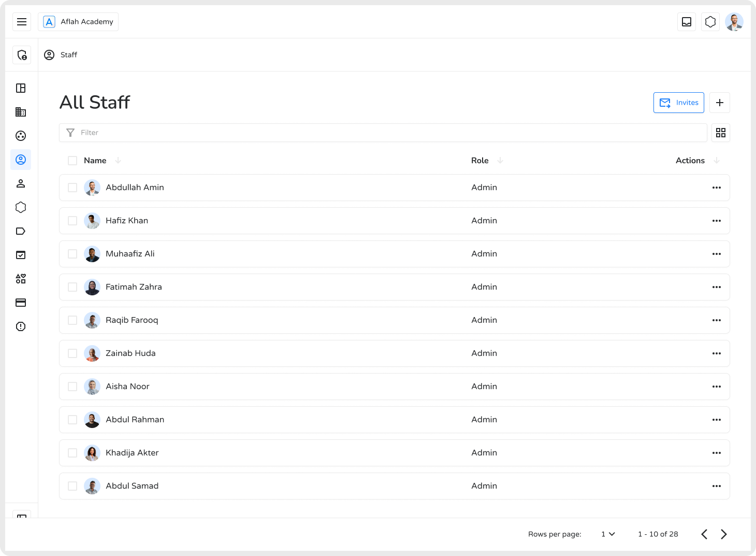The image size is (756, 556).
Task: Select the active Staff sidebar item
Action: click(x=21, y=160)
